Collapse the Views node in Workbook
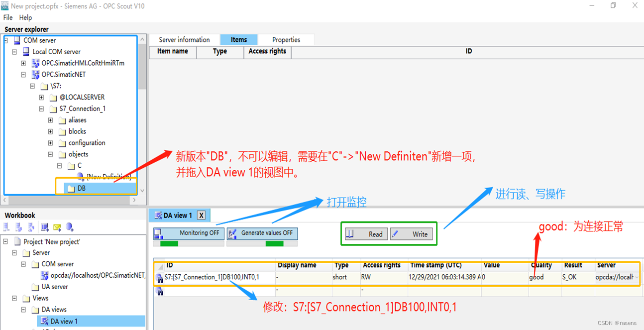Screen dimensions: 644x330 (x=14, y=298)
